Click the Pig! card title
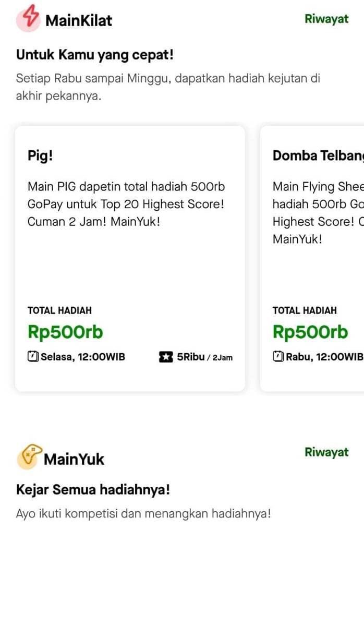Viewport: 364px width, 626px height. point(40,155)
